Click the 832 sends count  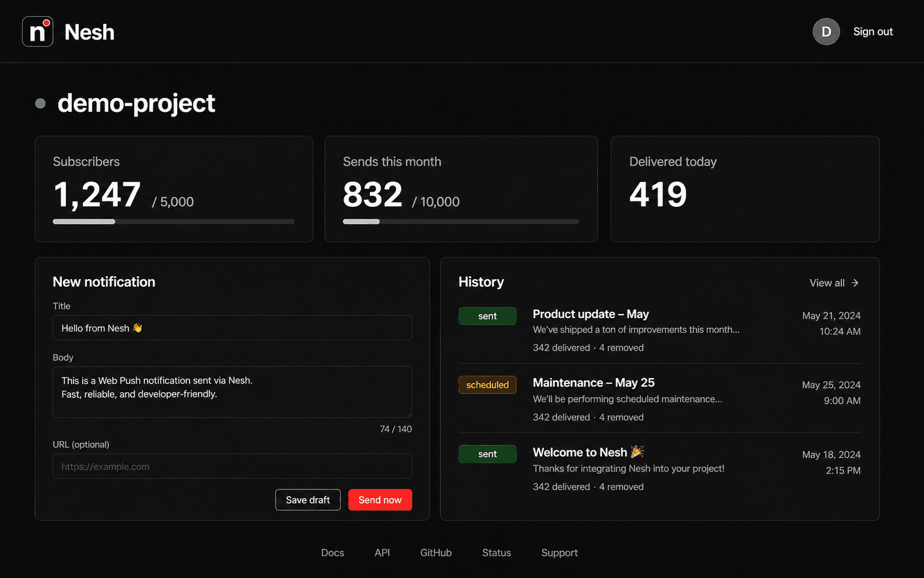(372, 195)
